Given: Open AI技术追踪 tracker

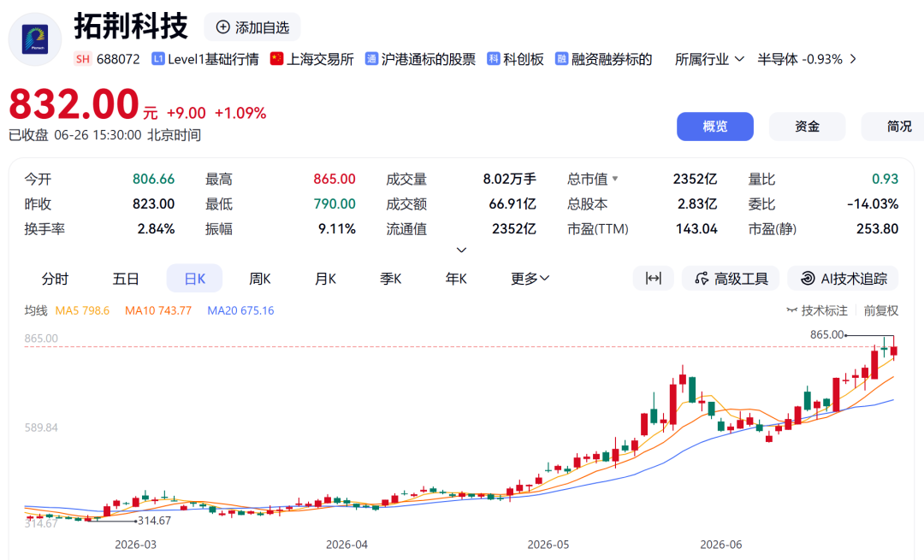Looking at the screenshot, I should [844, 279].
